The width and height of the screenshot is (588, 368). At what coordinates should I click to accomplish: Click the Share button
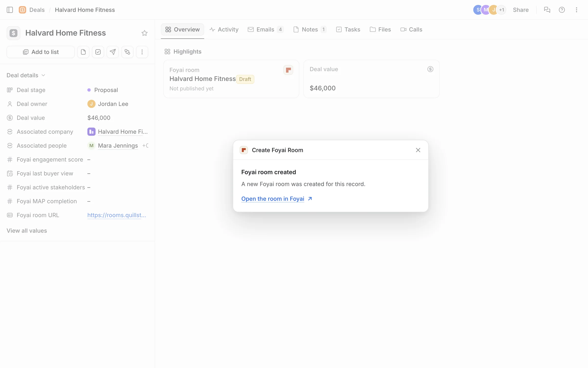pos(521,10)
